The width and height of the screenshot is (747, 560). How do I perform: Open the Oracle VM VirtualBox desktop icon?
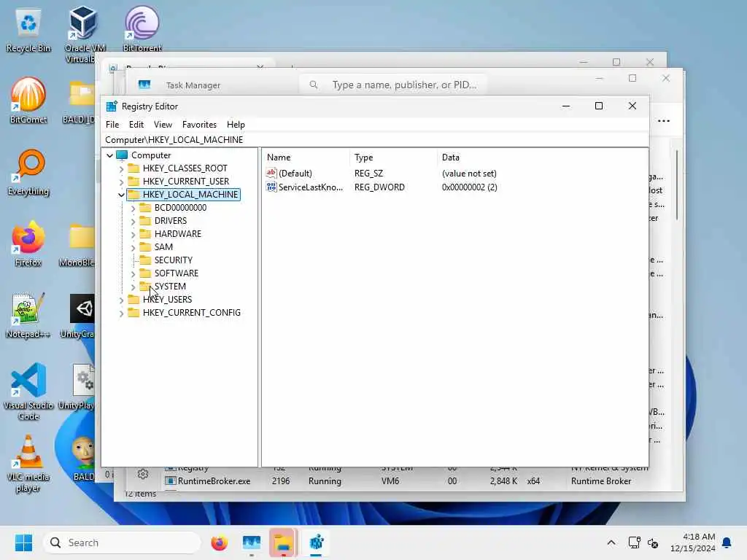pos(84,34)
